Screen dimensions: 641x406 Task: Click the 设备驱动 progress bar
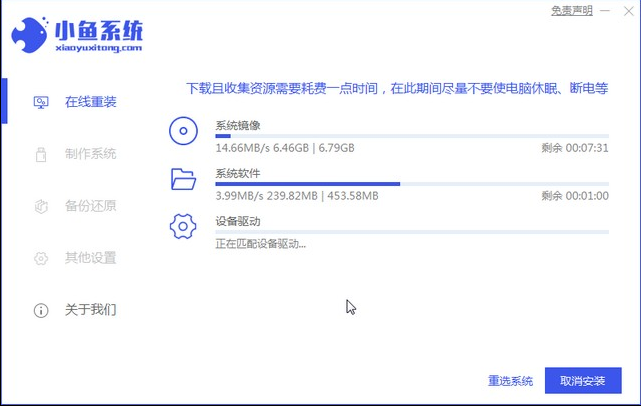tap(412, 232)
